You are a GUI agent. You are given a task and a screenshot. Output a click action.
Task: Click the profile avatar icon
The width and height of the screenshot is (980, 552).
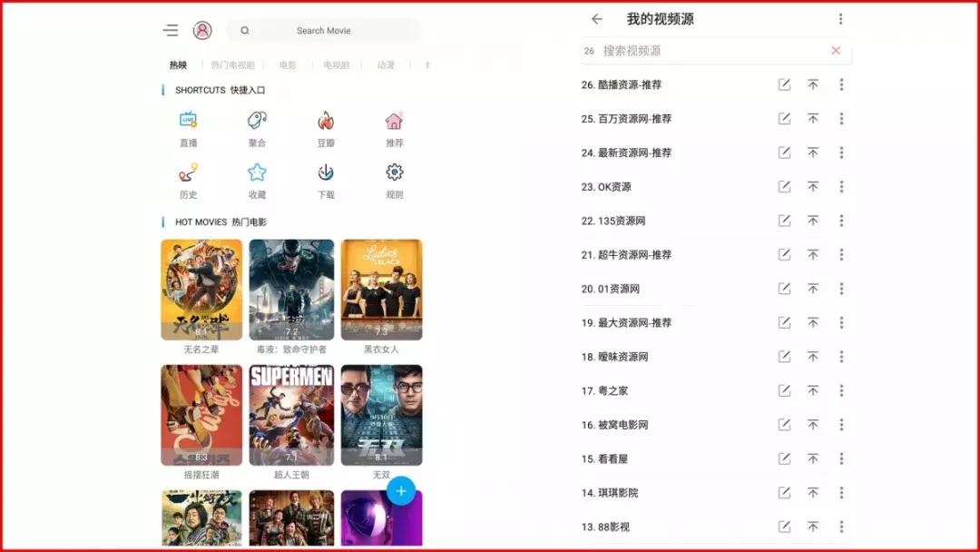pyautogui.click(x=203, y=29)
